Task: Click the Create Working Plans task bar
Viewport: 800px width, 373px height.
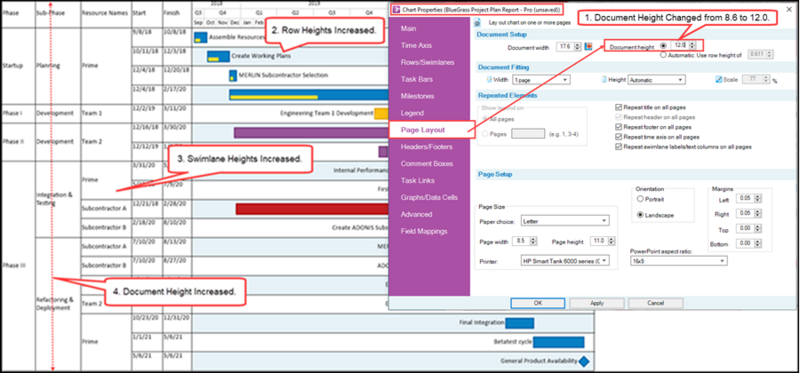Action: point(218,56)
